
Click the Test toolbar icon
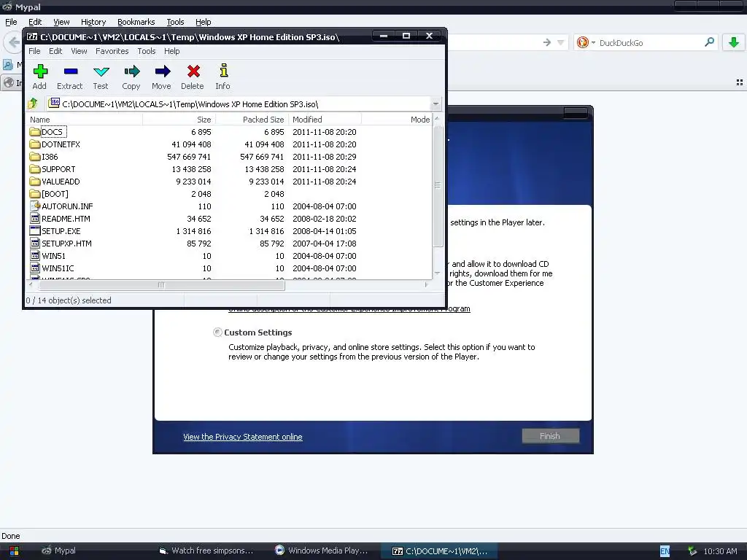[x=101, y=72]
